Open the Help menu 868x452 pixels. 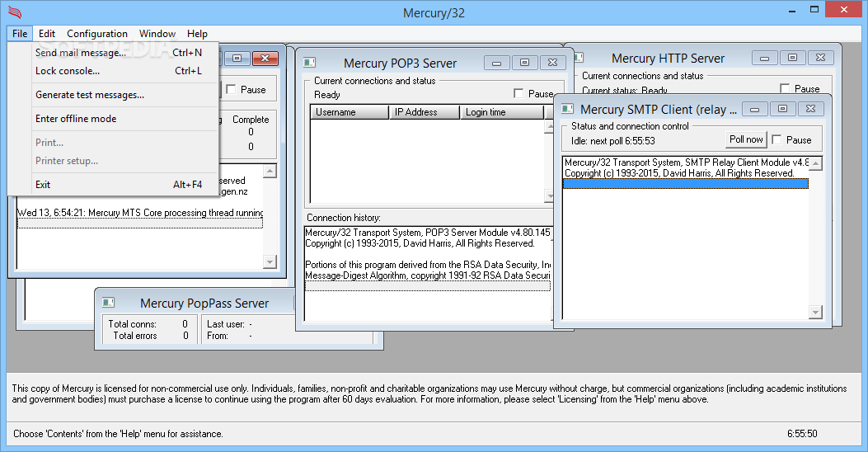(197, 34)
